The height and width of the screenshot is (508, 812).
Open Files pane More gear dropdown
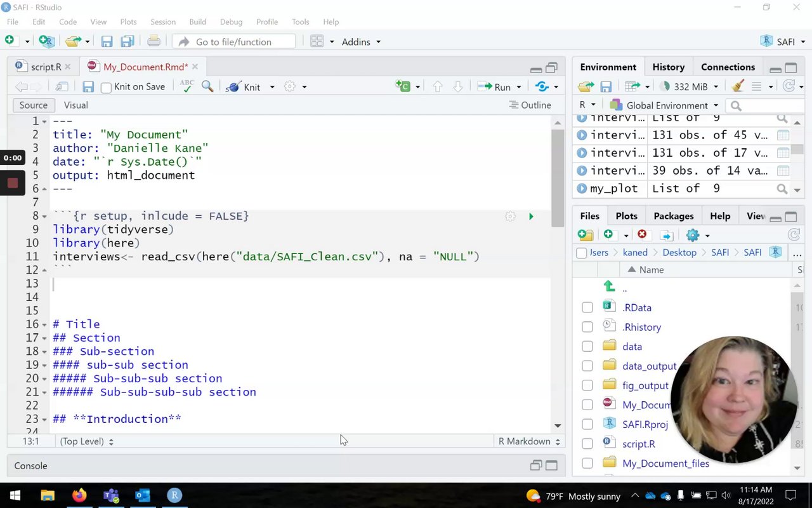coord(698,235)
